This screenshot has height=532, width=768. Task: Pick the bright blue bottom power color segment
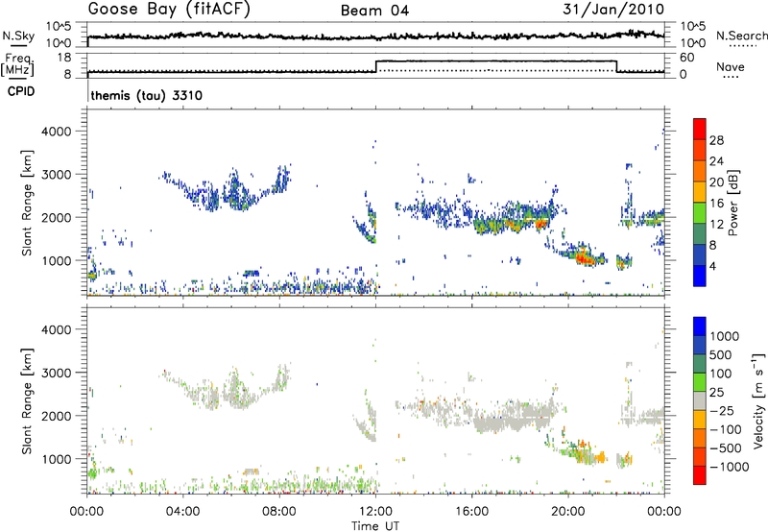700,276
